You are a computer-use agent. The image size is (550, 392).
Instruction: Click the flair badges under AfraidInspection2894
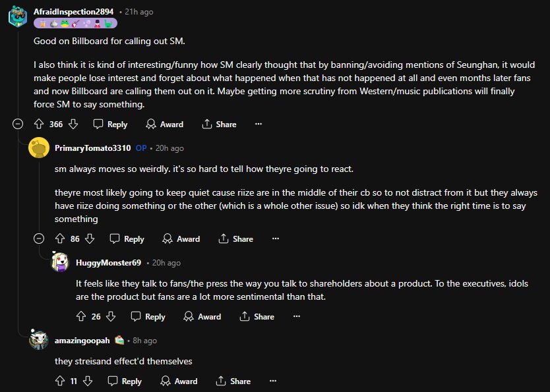pyautogui.click(x=75, y=23)
